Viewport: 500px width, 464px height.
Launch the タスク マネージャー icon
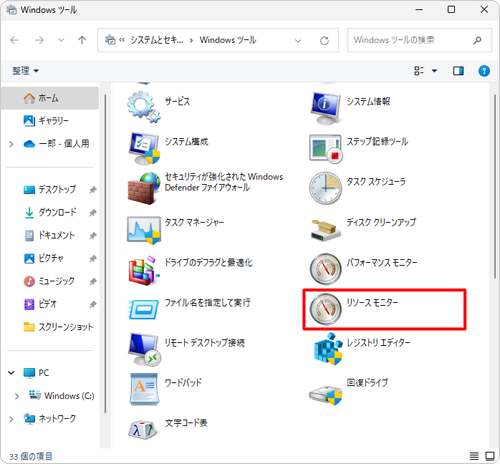(x=144, y=230)
